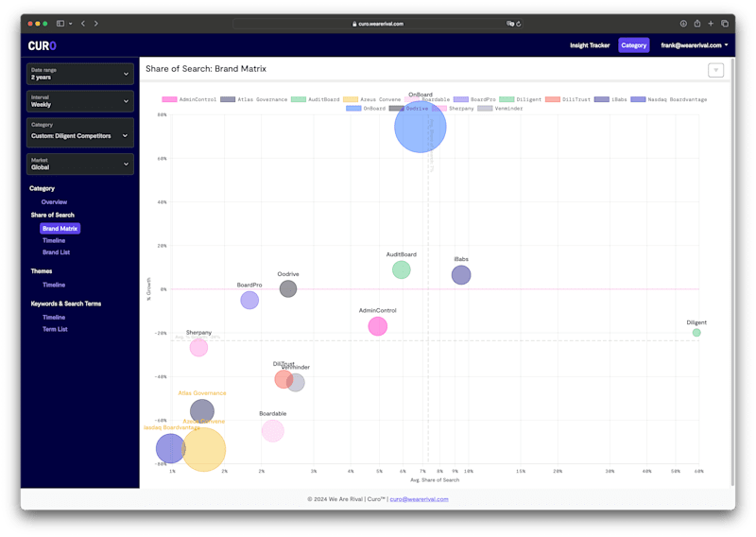Screen dimensions: 756x537
Task: Click the red DiliTrust bubble
Action: [x=283, y=379]
